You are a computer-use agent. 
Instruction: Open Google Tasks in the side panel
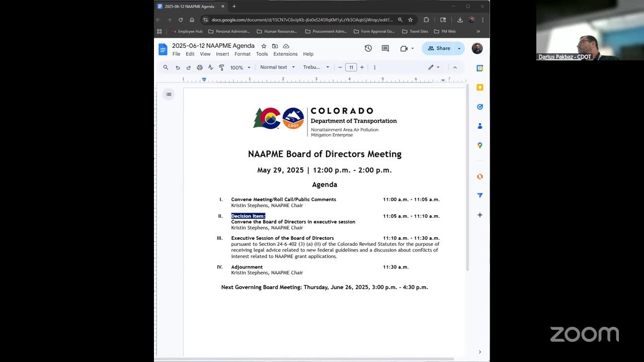[x=480, y=107]
